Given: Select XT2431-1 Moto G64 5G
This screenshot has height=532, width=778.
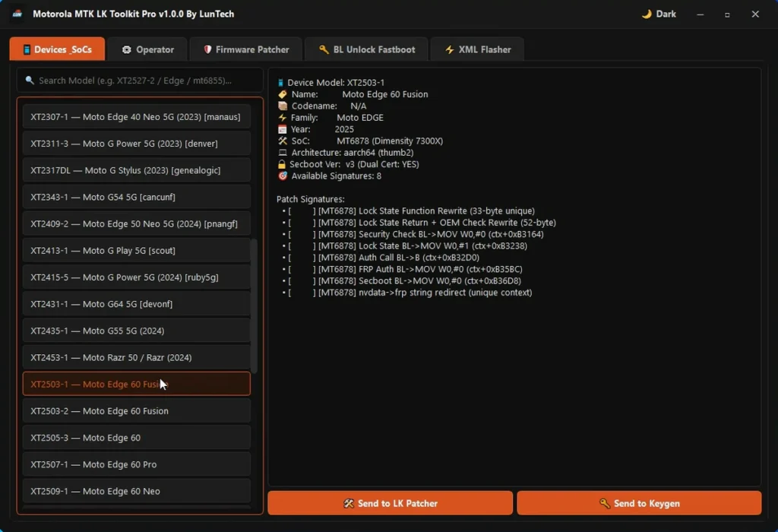Looking at the screenshot, I should [137, 304].
